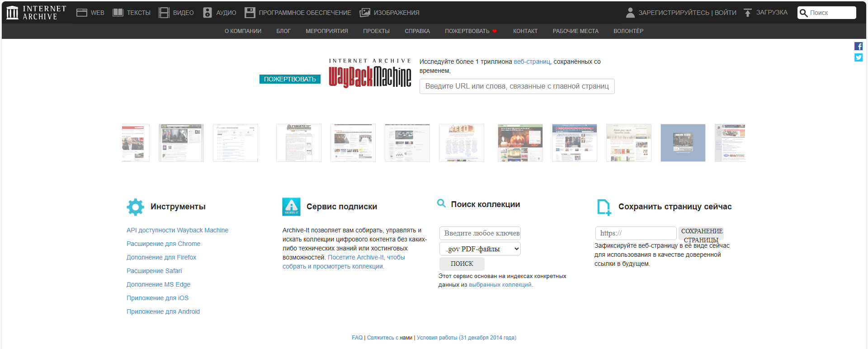Open the Images icon
868x349 pixels.
[365, 13]
